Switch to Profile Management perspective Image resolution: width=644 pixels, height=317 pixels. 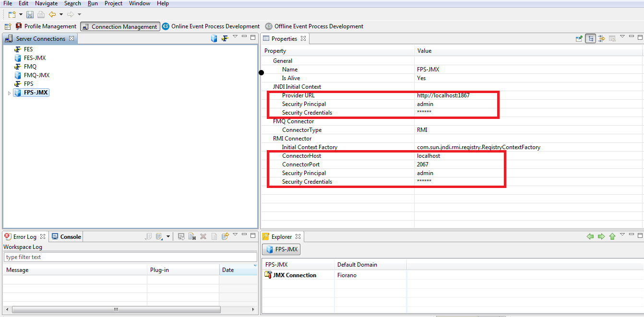[46, 26]
